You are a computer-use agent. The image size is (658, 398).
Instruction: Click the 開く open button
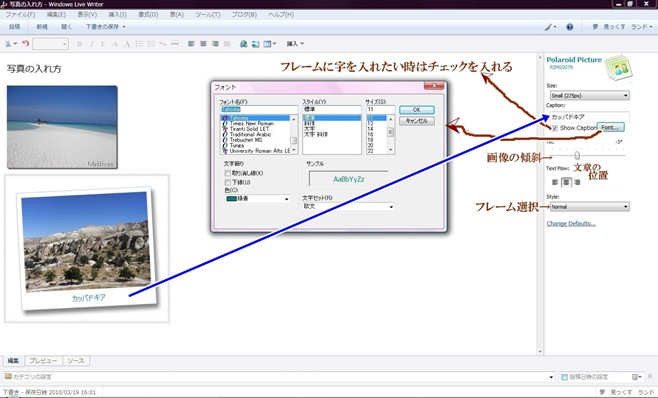pyautogui.click(x=66, y=27)
